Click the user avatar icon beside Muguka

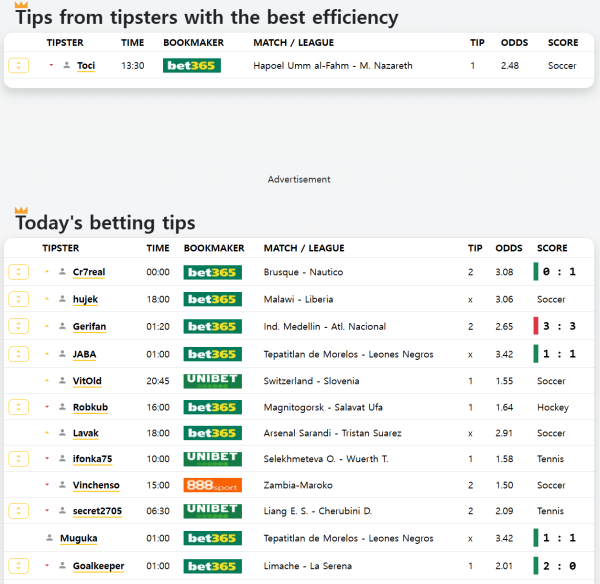point(49,538)
